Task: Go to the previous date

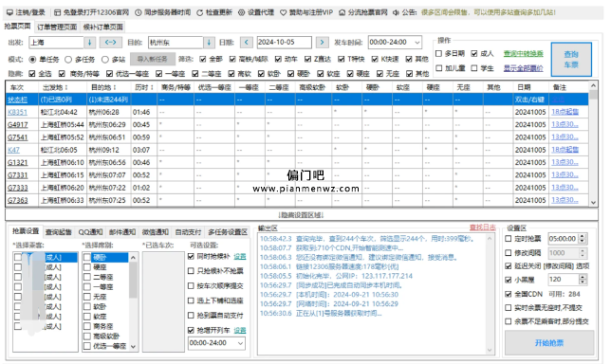Action: (247, 42)
